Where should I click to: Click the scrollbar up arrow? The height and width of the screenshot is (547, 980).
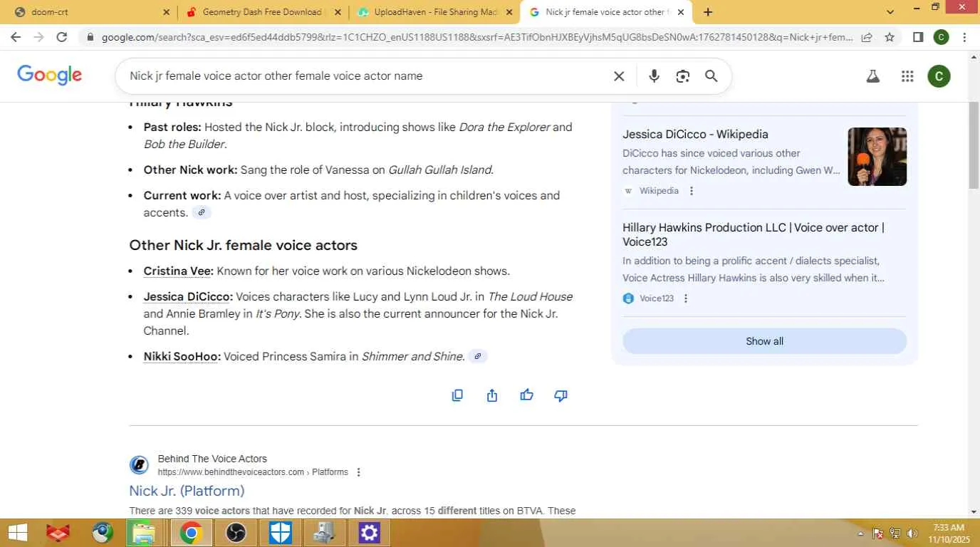(974, 56)
